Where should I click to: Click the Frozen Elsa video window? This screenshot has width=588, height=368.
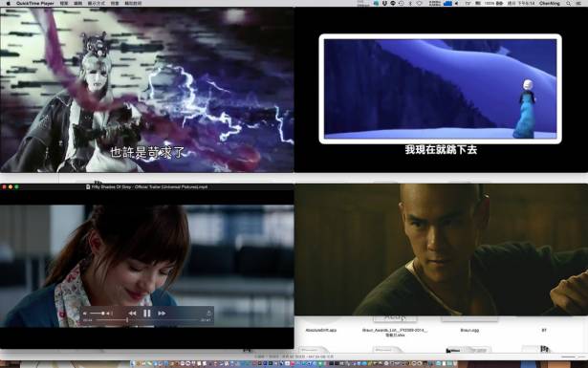pos(441,90)
